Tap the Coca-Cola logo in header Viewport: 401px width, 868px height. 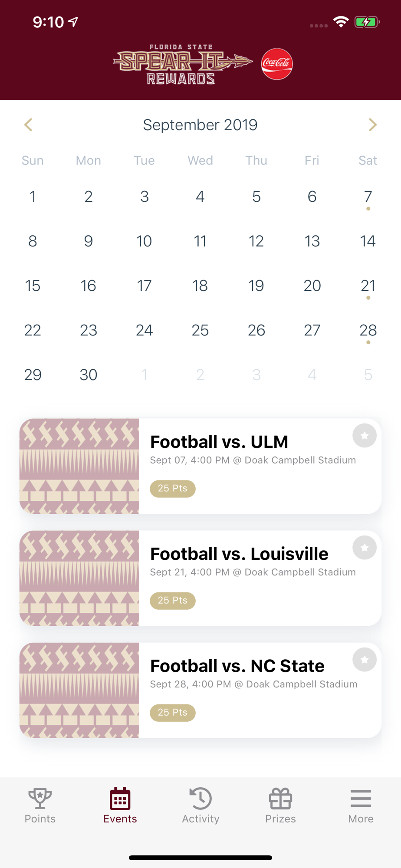click(x=277, y=64)
